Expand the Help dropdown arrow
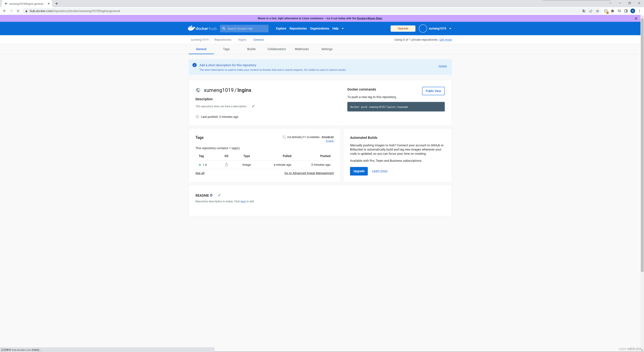The width and height of the screenshot is (644, 352). 343,28
